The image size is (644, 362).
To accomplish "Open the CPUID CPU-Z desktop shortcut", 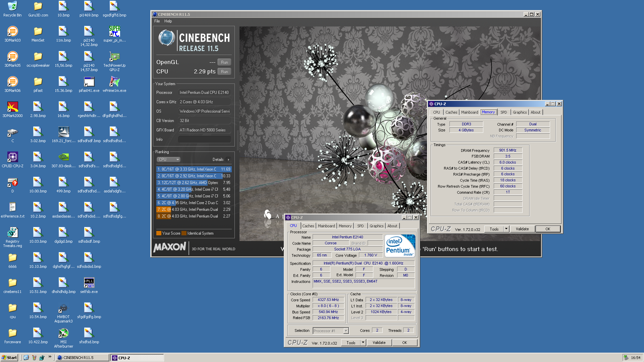I will (x=12, y=160).
